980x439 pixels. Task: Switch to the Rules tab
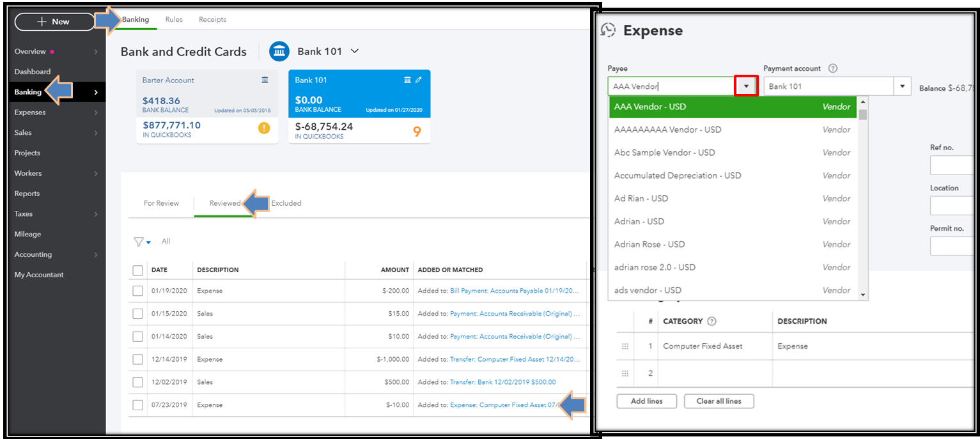174,20
